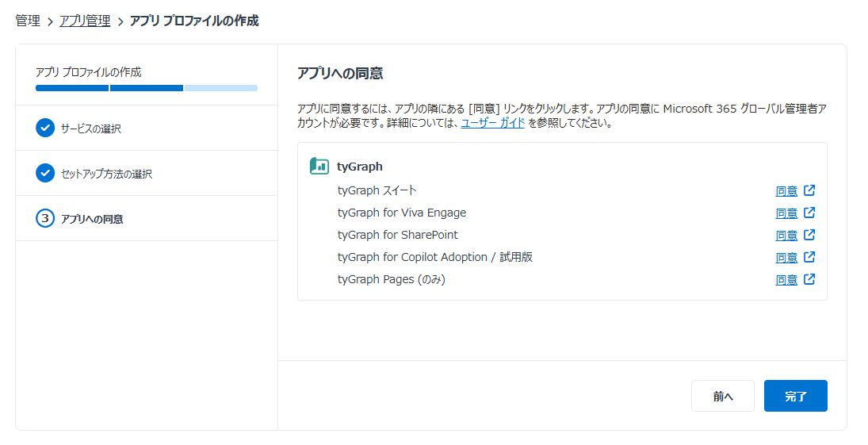Viewport: 868px width, 445px height.
Task: Click the tyGraph app logo icon
Action: (319, 166)
